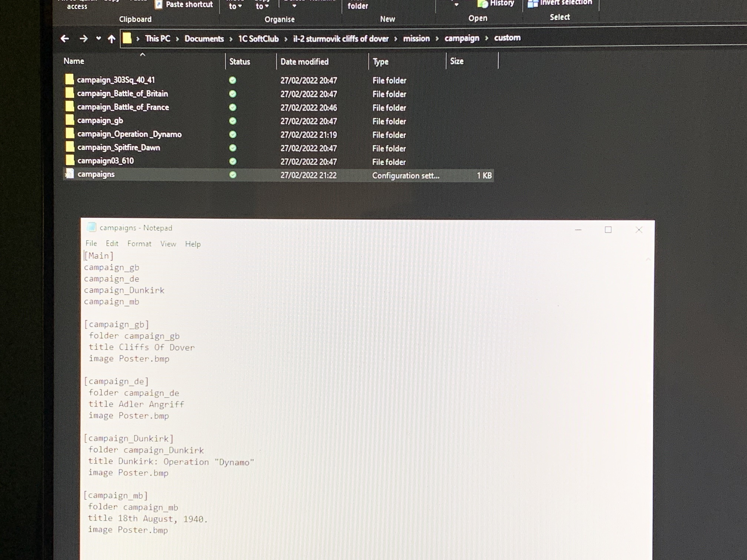Click 'folder campaign_Dunkirk' line in Notepad
Viewport: 747px width, 560px height.
click(146, 450)
